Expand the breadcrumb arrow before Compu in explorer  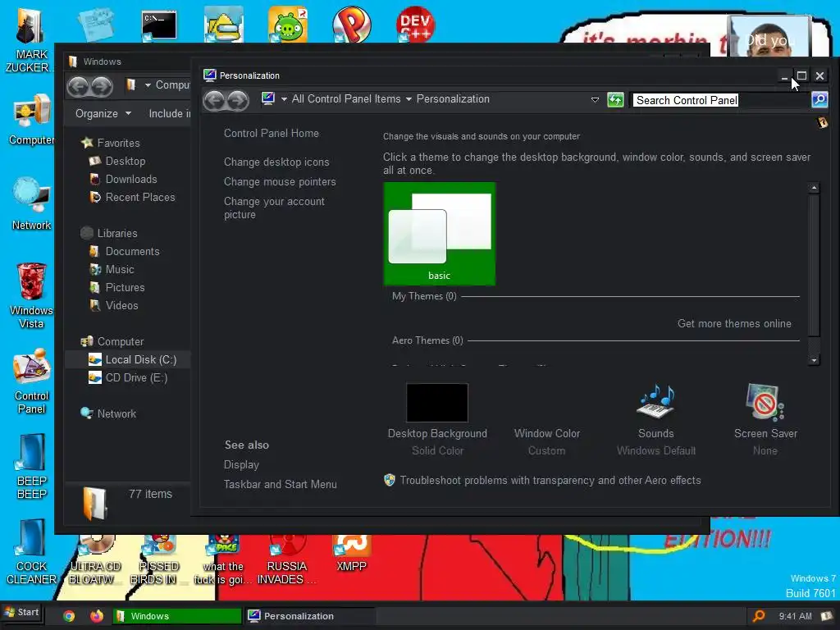(148, 85)
